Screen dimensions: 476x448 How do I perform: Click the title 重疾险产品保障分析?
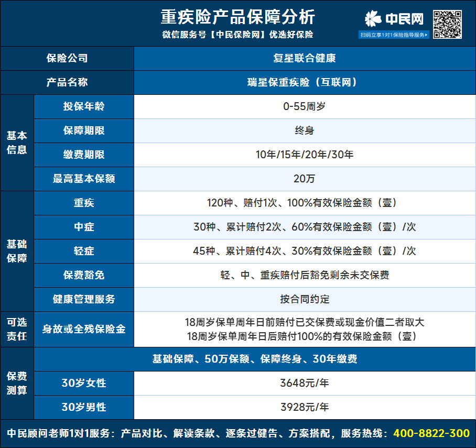(237, 17)
